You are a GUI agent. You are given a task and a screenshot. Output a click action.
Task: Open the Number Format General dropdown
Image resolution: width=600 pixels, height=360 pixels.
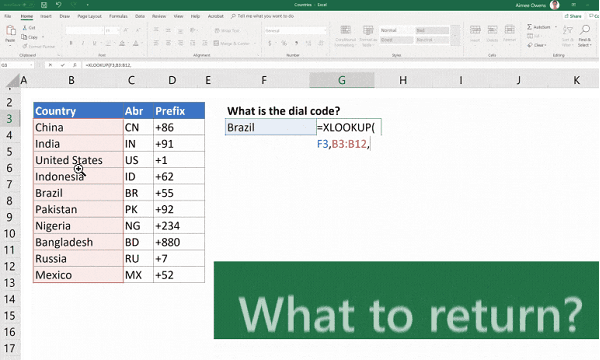tap(295, 30)
